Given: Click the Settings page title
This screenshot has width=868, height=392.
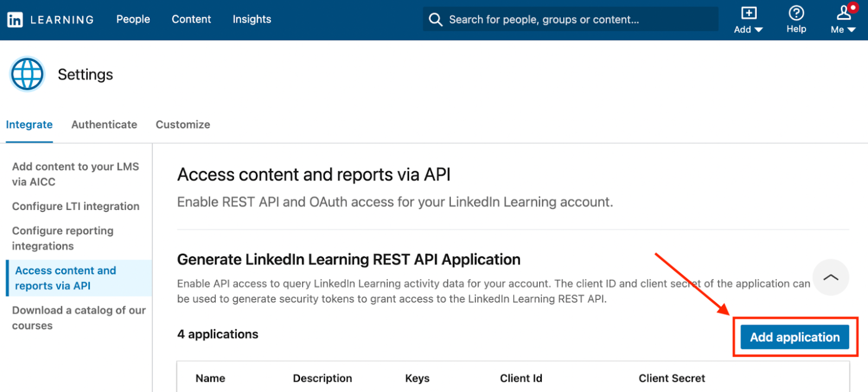Looking at the screenshot, I should [85, 75].
